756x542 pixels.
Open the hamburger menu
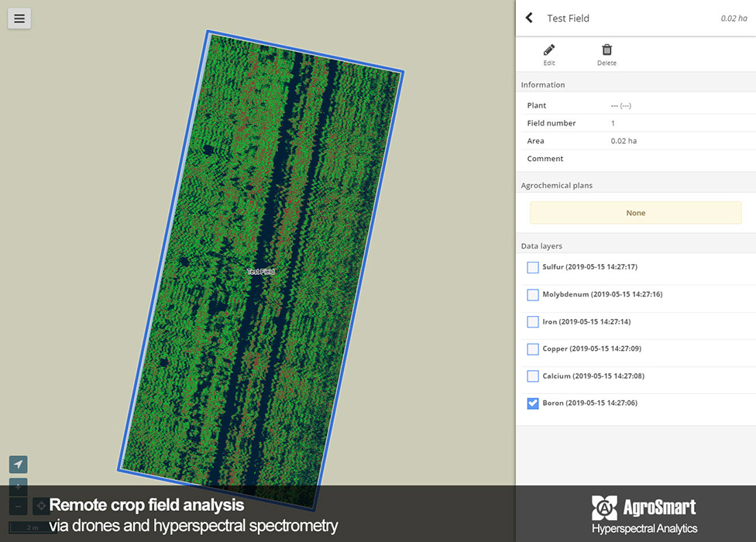click(x=19, y=18)
